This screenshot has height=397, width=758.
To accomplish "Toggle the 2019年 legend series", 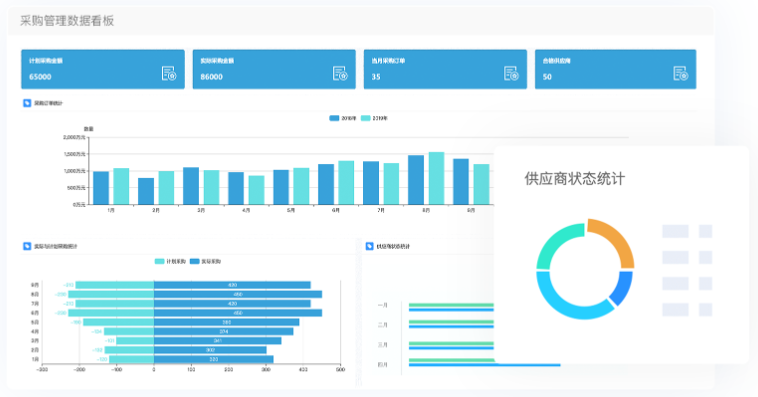I will (x=374, y=118).
